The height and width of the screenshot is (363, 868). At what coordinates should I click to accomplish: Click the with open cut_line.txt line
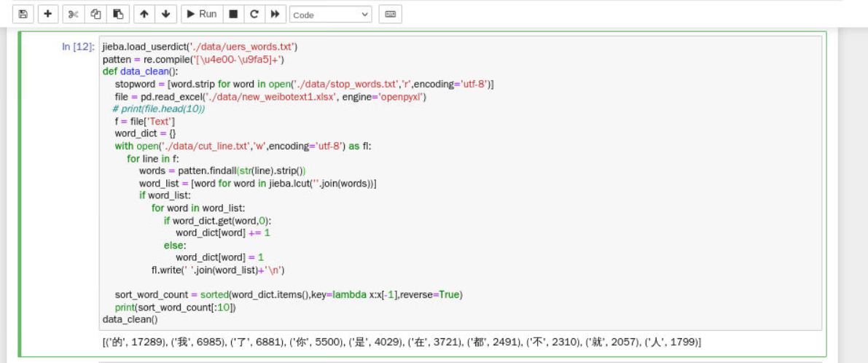click(x=243, y=146)
